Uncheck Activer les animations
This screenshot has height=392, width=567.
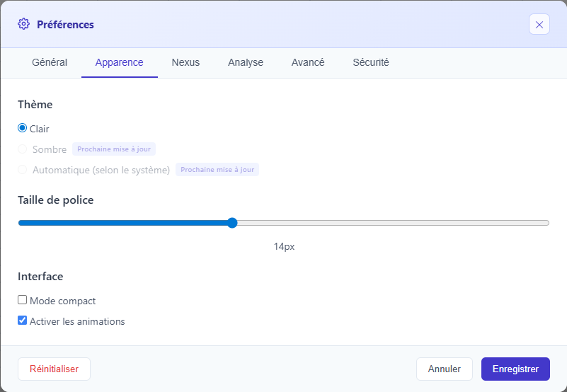23,321
